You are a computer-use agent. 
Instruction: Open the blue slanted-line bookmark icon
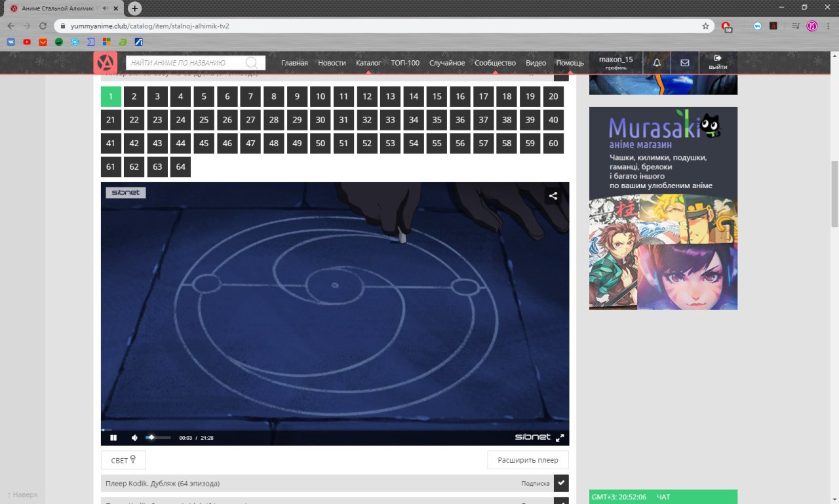pos(138,42)
